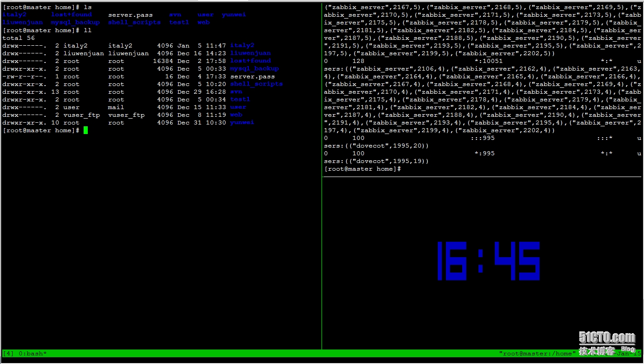This screenshot has height=364, width=644.
Task: Click the svn name in the ll listing
Action: (x=236, y=91)
